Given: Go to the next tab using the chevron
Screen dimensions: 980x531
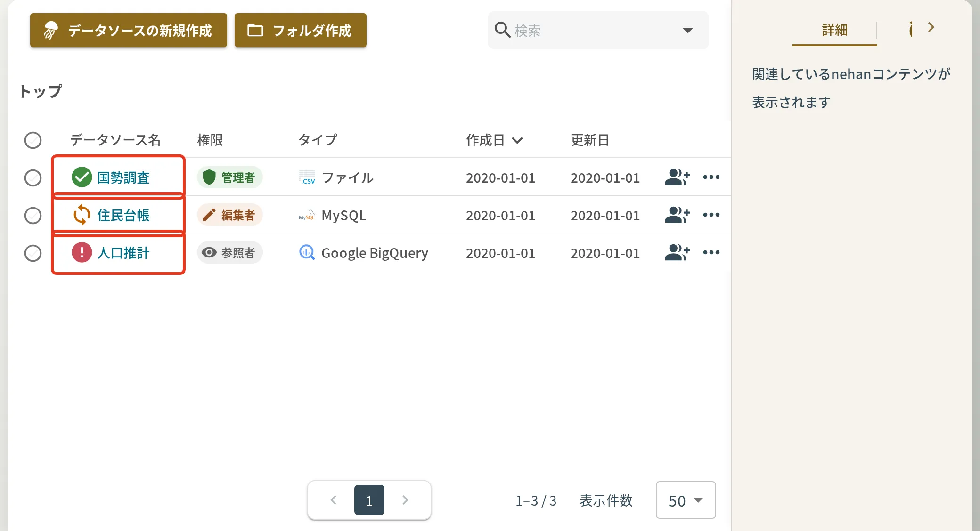Looking at the screenshot, I should coord(931,27).
